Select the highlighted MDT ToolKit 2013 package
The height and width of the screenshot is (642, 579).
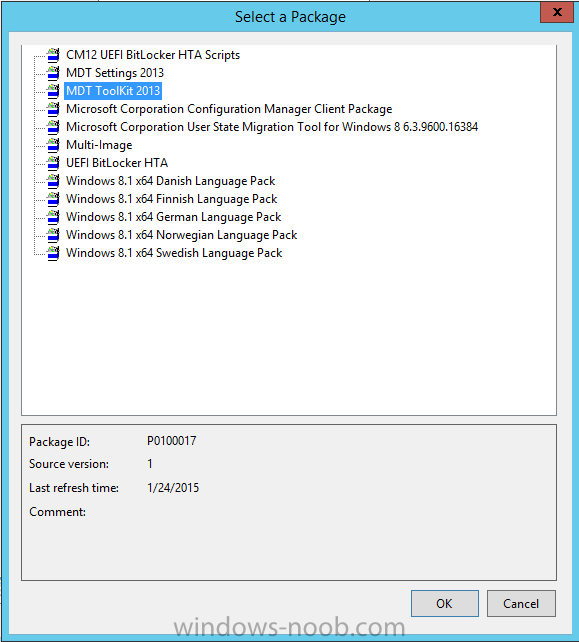[113, 91]
